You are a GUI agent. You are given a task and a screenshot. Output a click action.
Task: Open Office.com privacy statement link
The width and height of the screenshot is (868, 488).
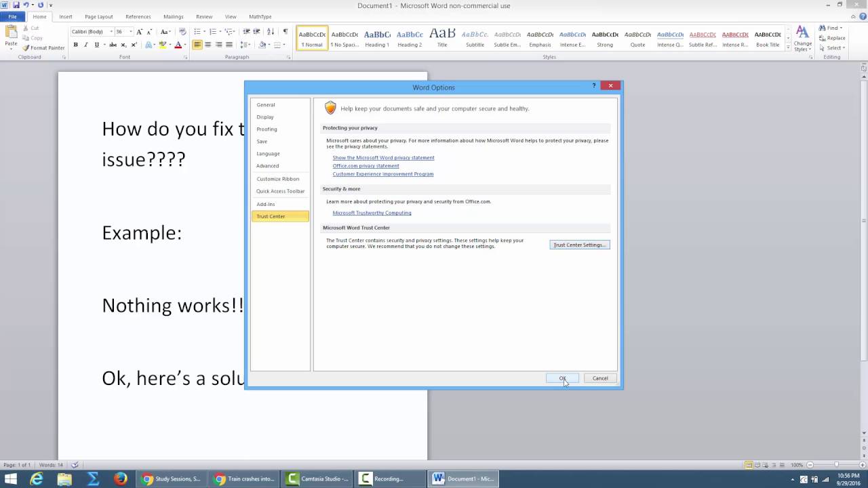[x=366, y=165]
